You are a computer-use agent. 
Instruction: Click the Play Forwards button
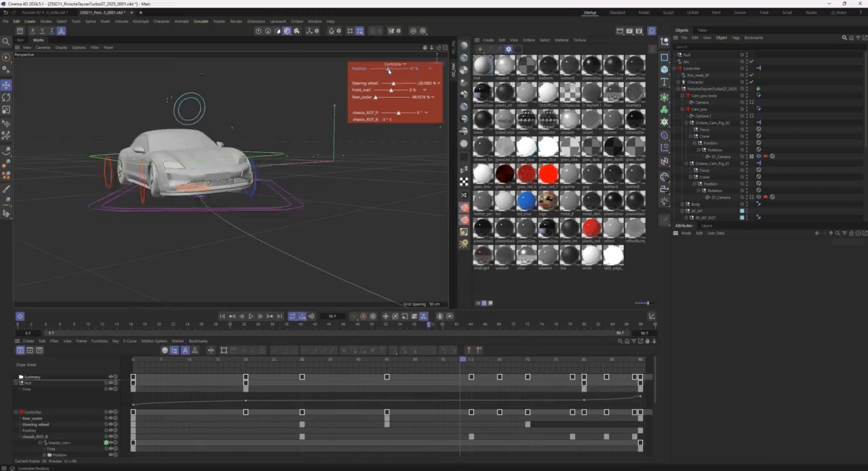click(251, 316)
